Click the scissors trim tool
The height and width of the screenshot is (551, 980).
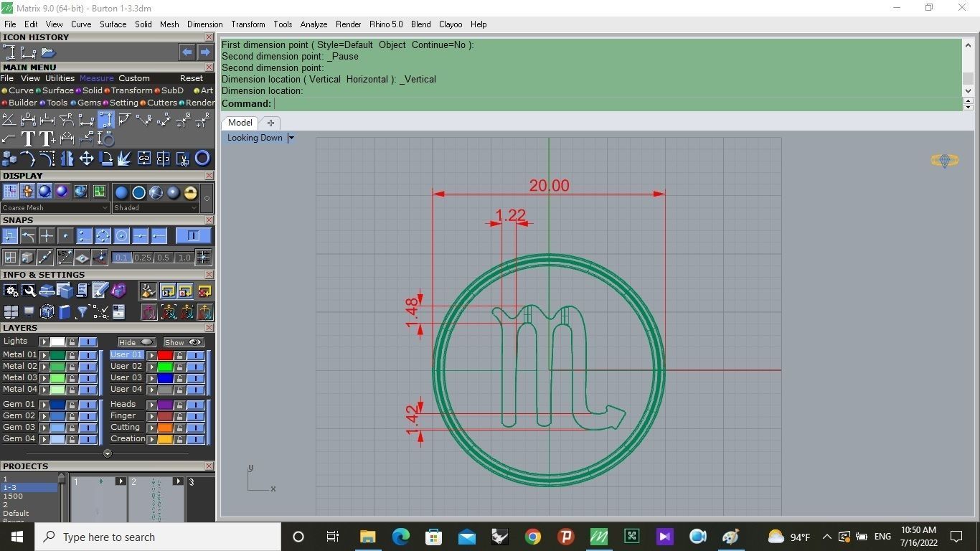pyautogui.click(x=183, y=159)
